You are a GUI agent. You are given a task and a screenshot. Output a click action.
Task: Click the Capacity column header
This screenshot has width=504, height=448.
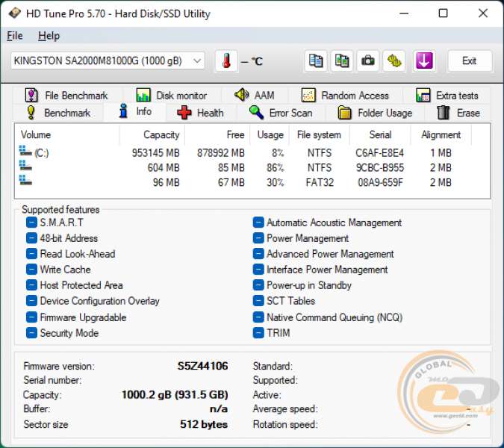pos(152,134)
